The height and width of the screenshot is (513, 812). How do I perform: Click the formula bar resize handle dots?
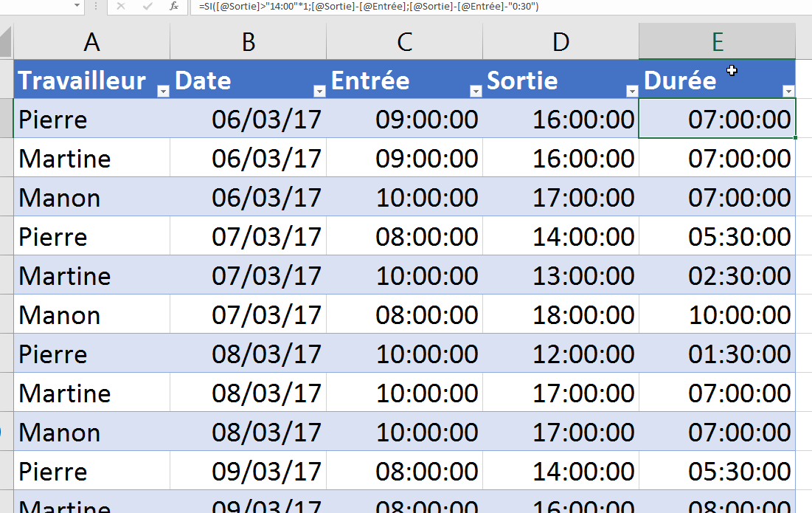pos(96,7)
